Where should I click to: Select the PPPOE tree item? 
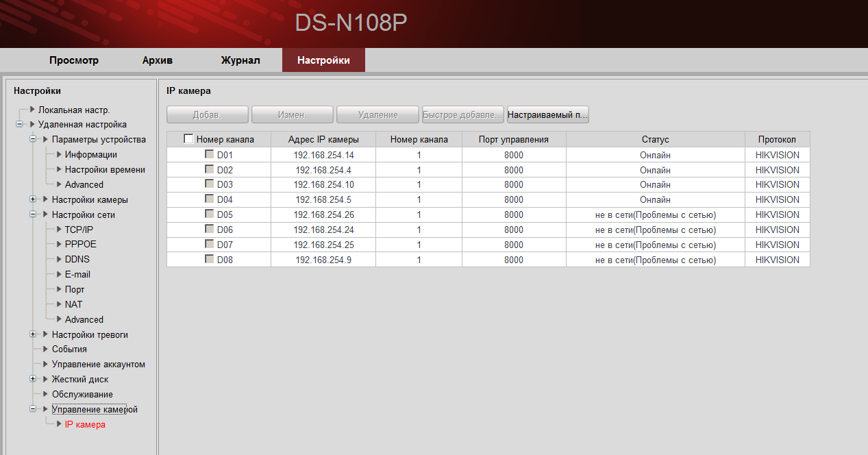[81, 244]
